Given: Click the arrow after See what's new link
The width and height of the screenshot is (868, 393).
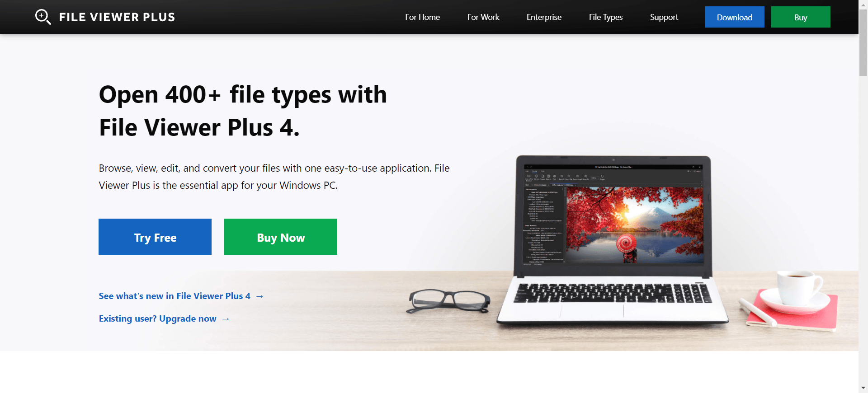Looking at the screenshot, I should (x=259, y=296).
